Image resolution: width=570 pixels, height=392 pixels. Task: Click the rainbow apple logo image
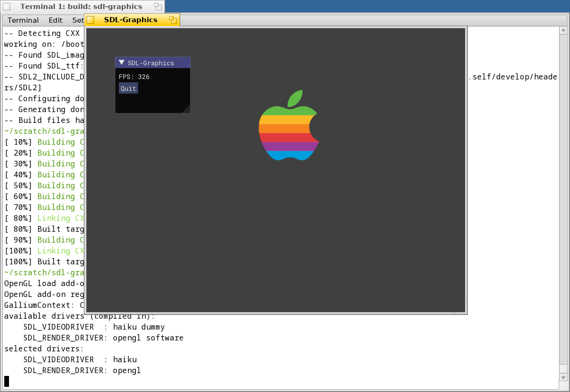(x=289, y=125)
